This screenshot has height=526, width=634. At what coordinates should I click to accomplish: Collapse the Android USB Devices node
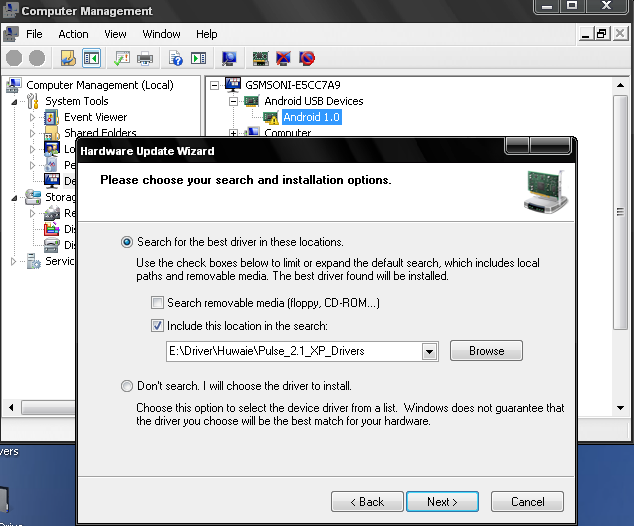pyautogui.click(x=234, y=101)
